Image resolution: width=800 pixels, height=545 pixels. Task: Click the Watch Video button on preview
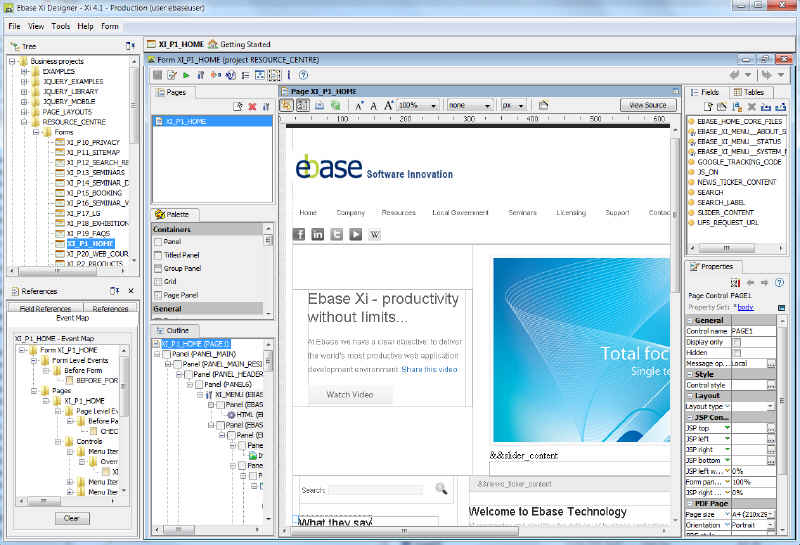point(350,394)
